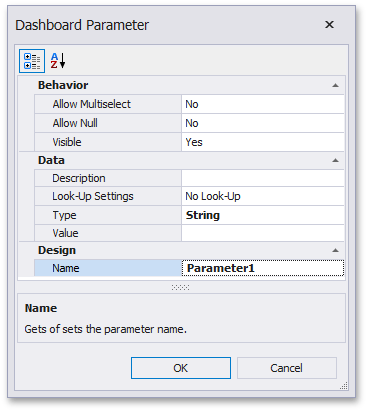Sort properties alphabetically with the A-Z icon
The height and width of the screenshot is (413, 369).
(x=58, y=61)
